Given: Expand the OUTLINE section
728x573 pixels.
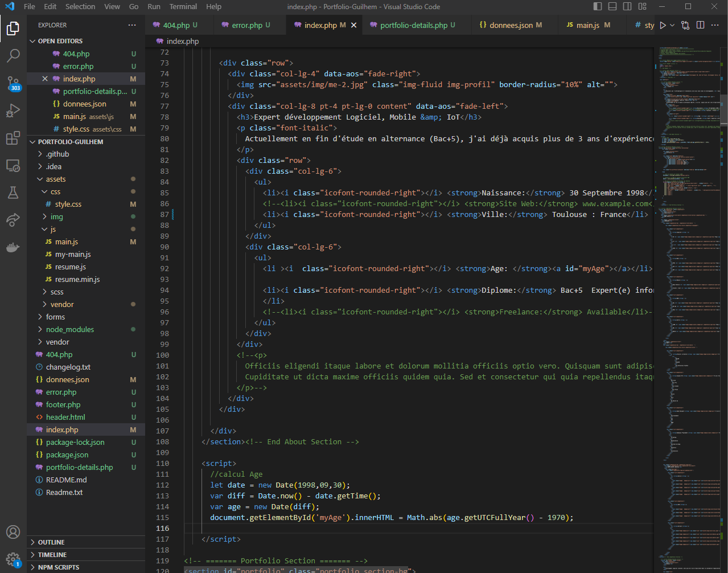Looking at the screenshot, I should point(51,542).
